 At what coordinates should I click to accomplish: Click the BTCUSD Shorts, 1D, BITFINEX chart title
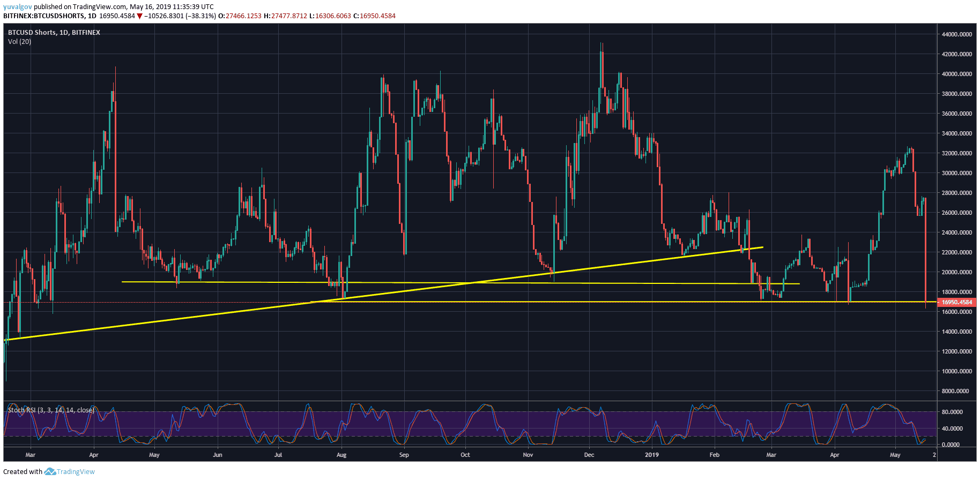click(x=54, y=33)
